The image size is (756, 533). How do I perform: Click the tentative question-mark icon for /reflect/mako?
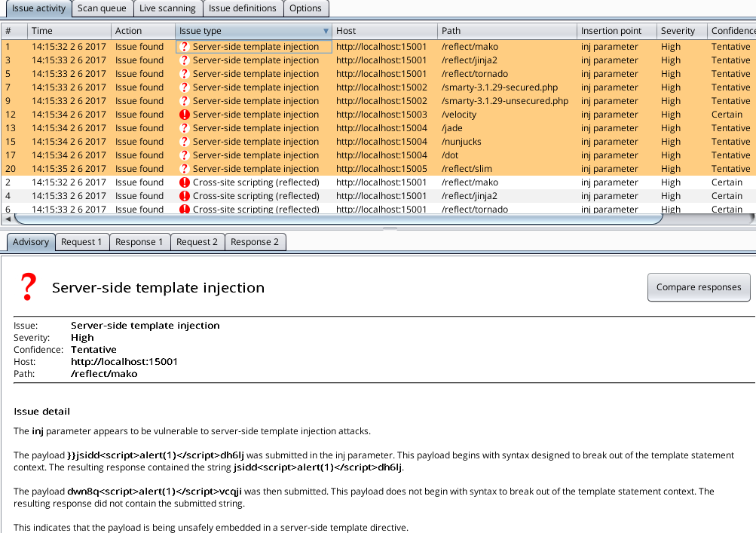pyautogui.click(x=184, y=47)
